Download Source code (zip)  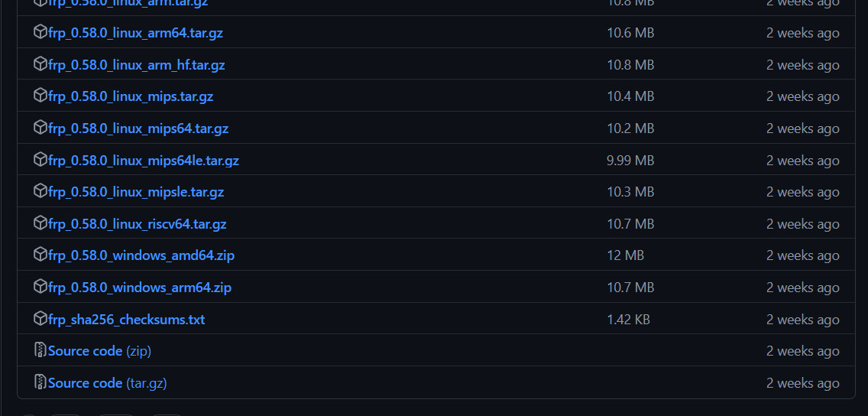click(x=99, y=351)
